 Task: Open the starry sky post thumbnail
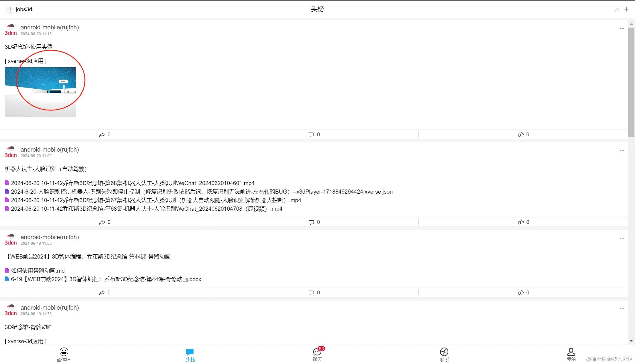40,92
